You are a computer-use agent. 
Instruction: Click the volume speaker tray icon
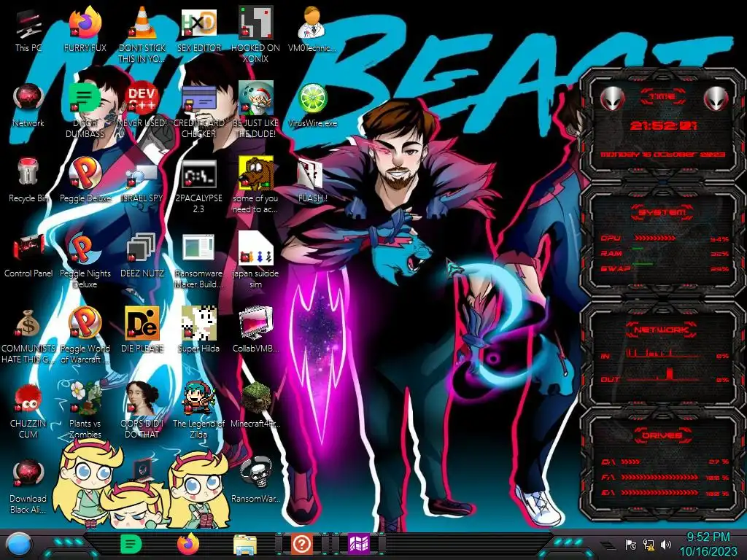click(666, 544)
